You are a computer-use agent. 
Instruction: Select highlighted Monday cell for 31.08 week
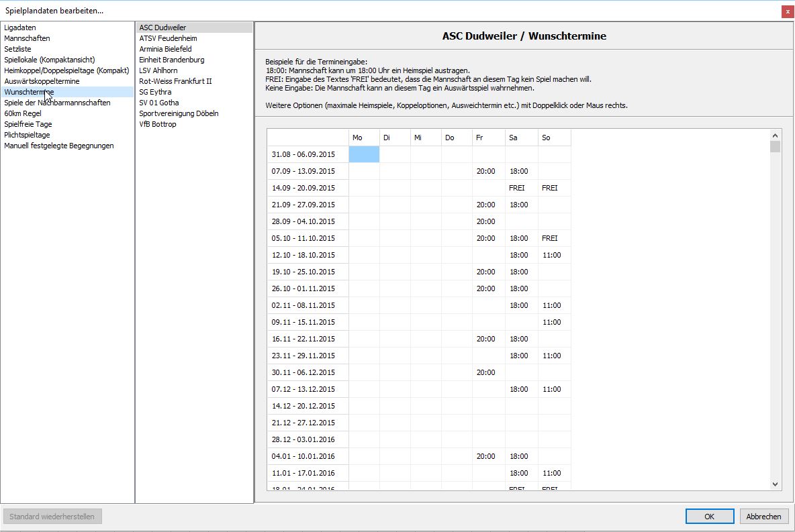364,154
